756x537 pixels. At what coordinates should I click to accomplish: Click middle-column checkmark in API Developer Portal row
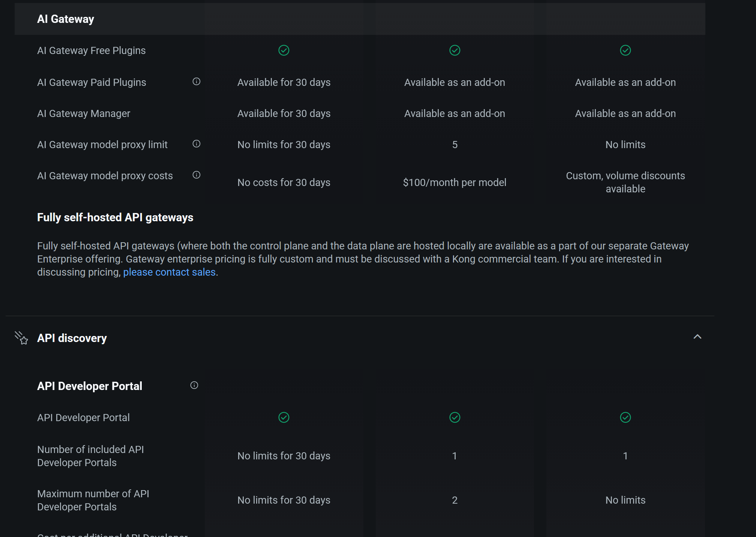(454, 417)
